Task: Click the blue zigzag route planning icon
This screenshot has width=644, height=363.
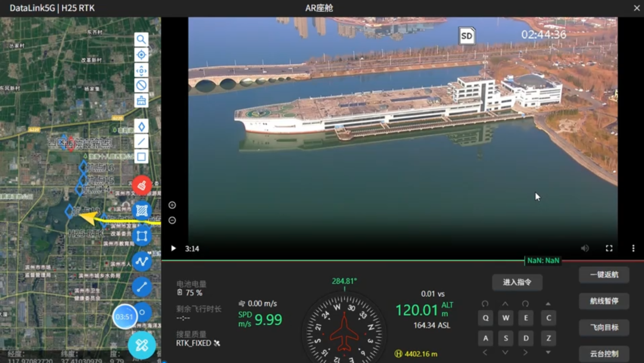Action: 142,261
